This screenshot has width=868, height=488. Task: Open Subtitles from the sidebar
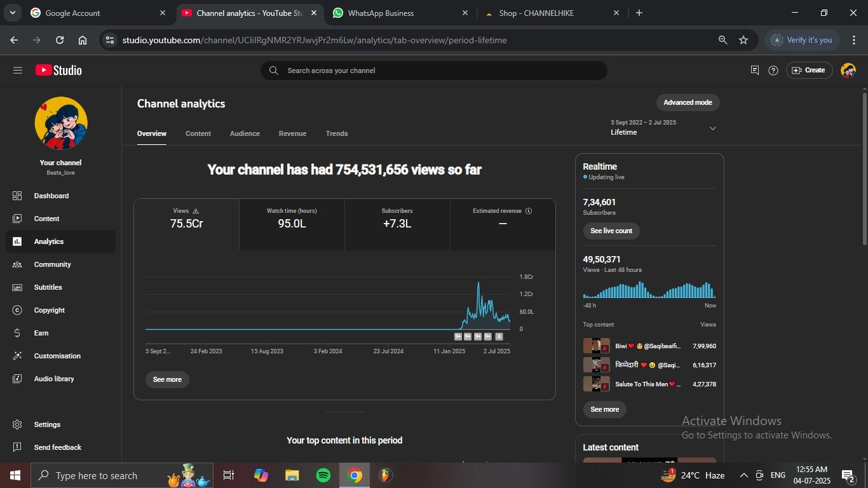[x=60, y=287]
